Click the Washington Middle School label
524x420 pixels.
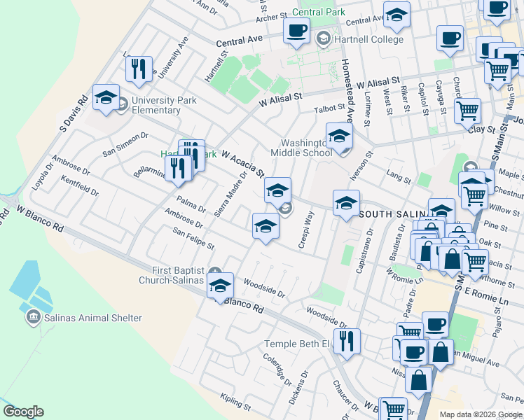(301, 148)
